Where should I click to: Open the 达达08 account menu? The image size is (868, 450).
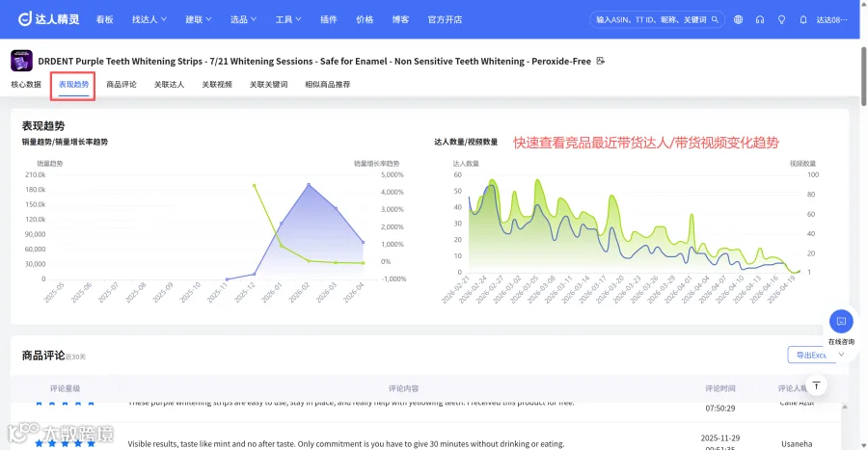point(831,19)
